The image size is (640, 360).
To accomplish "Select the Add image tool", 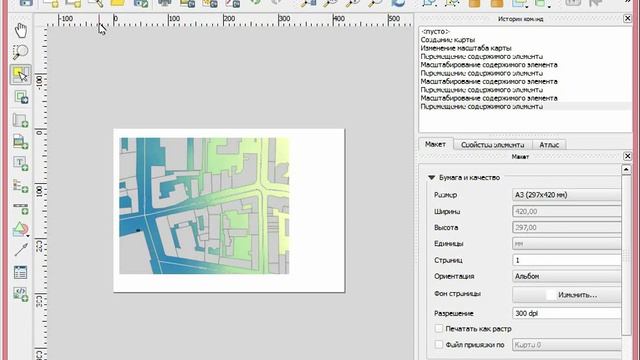I will click(20, 141).
